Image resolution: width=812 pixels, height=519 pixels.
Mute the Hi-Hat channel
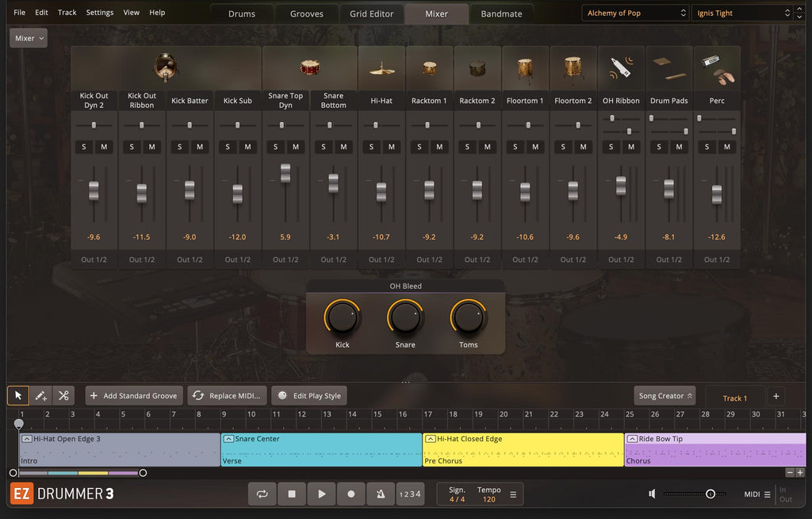pyautogui.click(x=392, y=147)
